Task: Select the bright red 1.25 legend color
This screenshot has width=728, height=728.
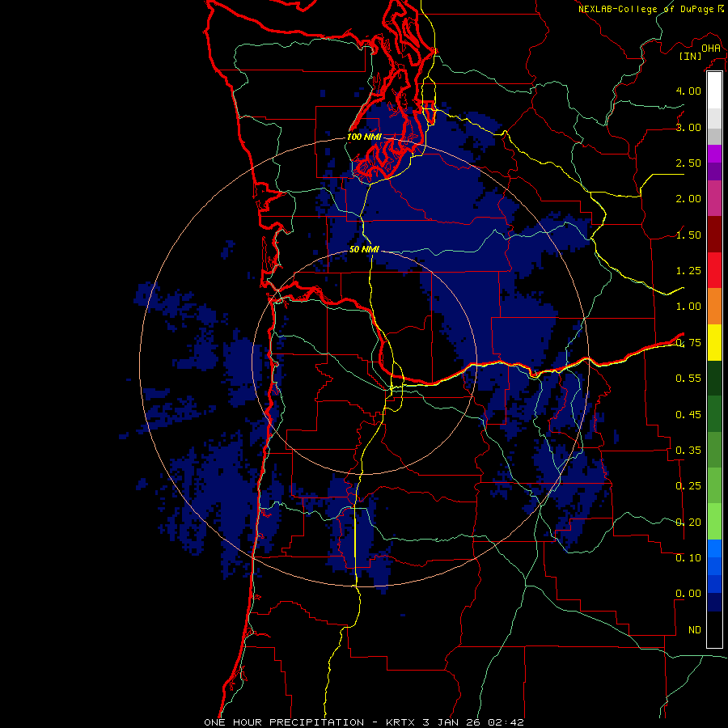Action: click(714, 270)
